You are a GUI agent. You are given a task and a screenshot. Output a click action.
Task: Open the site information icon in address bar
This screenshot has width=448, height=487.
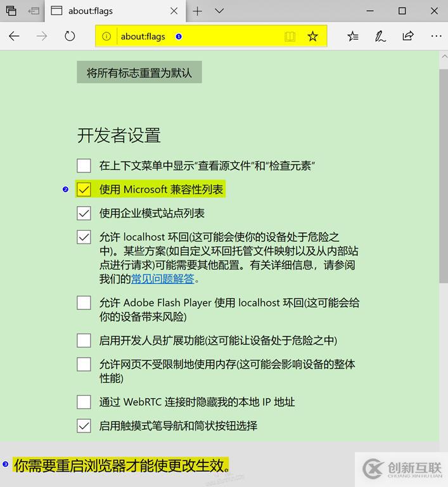pos(106,36)
